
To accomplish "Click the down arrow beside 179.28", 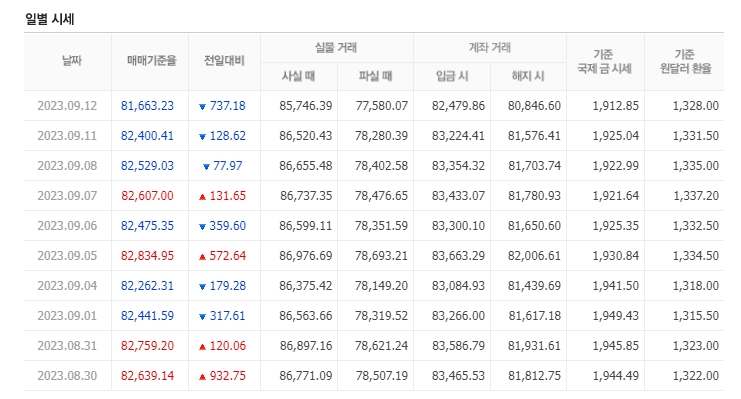I will (x=202, y=287).
